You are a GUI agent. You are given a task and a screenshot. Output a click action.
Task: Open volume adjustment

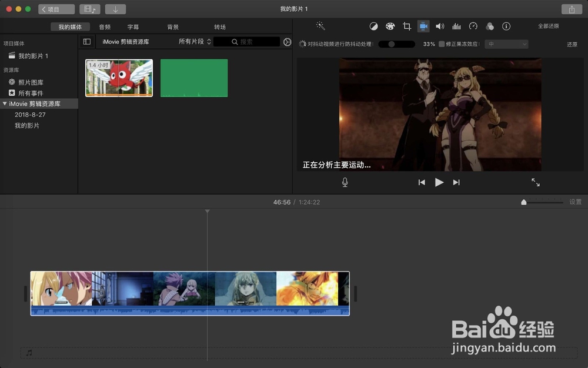pyautogui.click(x=440, y=26)
